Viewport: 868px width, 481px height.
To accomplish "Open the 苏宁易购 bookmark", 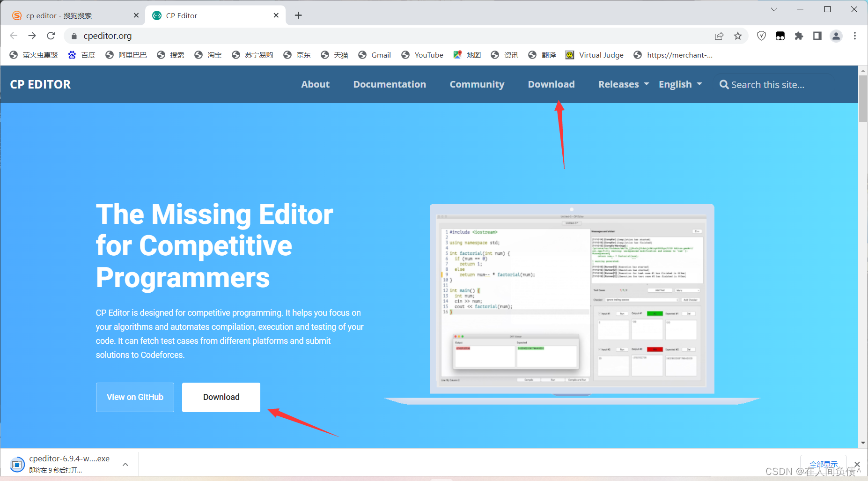I will (252, 55).
